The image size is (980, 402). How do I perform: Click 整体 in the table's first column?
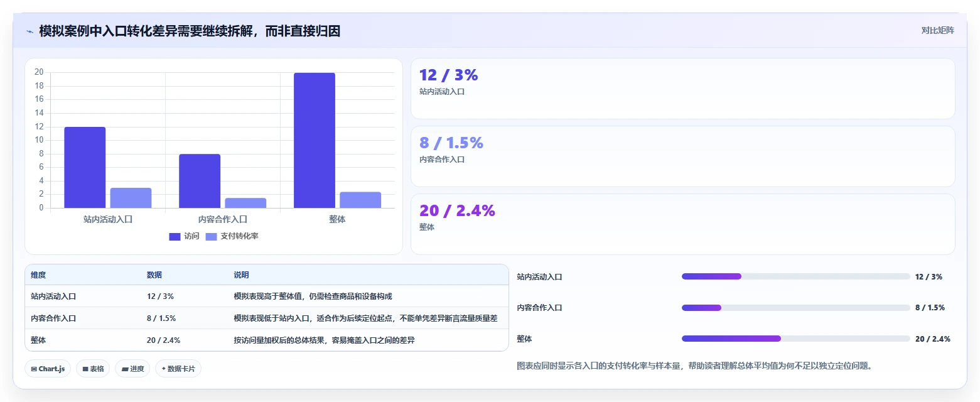tap(38, 340)
